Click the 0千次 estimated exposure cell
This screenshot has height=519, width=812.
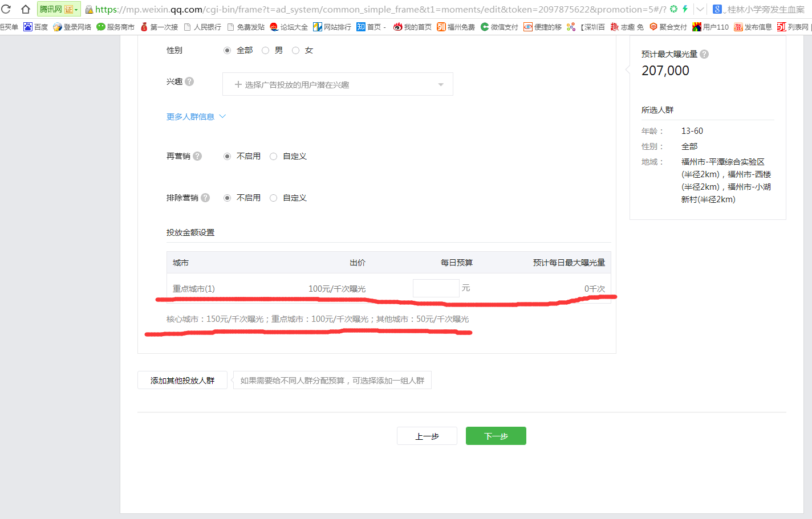[595, 289]
